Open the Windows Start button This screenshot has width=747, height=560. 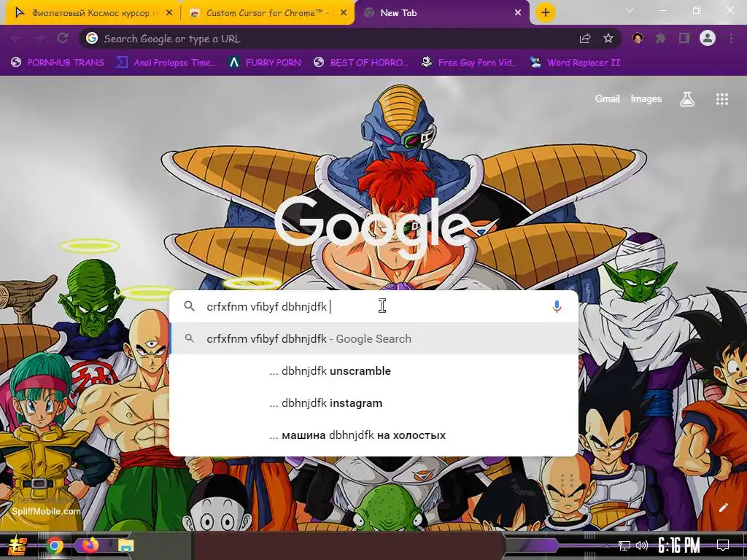[x=18, y=545]
